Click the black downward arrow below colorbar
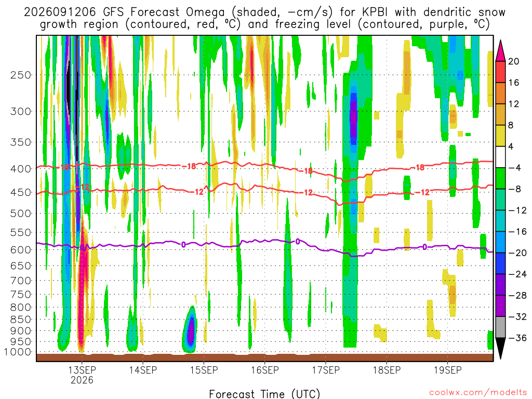Image resolution: width=532 pixels, height=399 pixels. (500, 348)
